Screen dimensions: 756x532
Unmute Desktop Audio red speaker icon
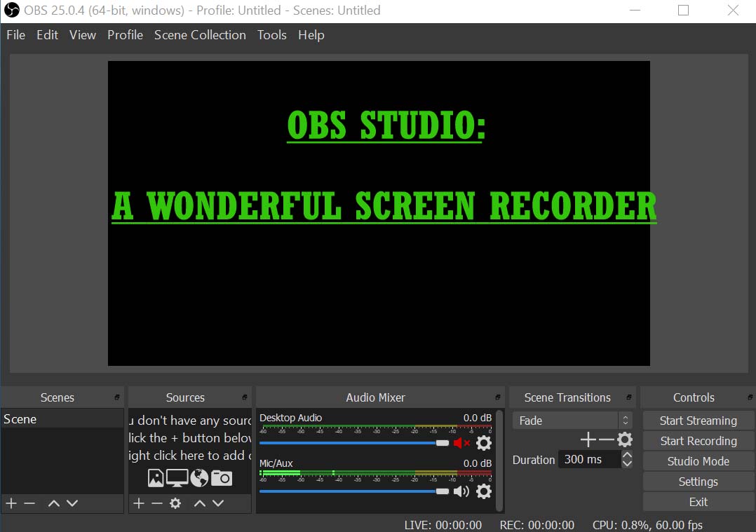coord(461,443)
